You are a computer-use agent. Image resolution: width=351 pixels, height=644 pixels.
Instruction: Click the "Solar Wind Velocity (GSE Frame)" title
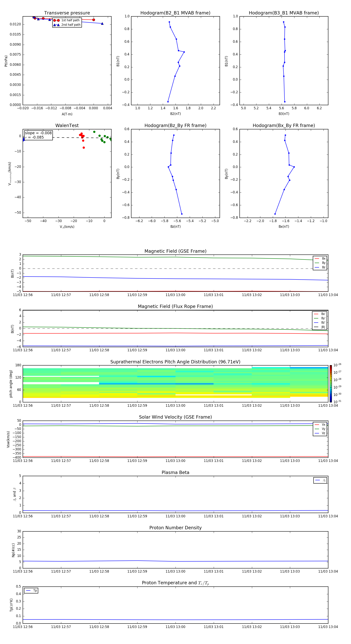coord(175,417)
